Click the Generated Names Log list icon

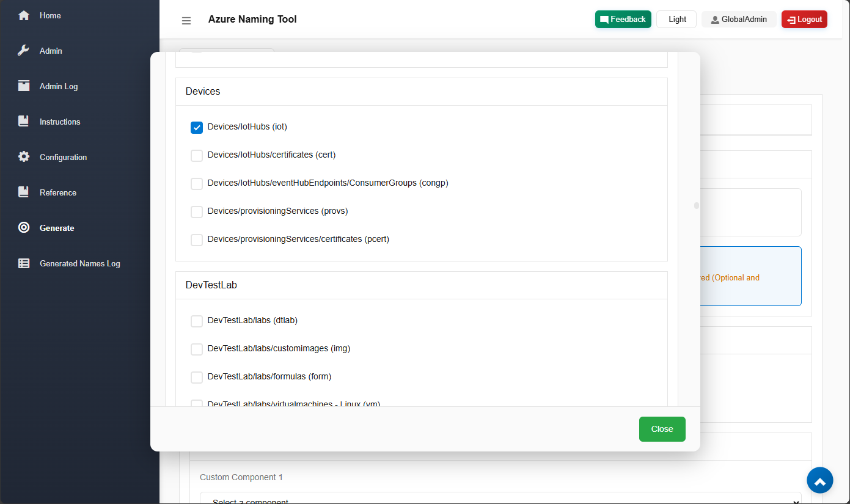coord(24,263)
